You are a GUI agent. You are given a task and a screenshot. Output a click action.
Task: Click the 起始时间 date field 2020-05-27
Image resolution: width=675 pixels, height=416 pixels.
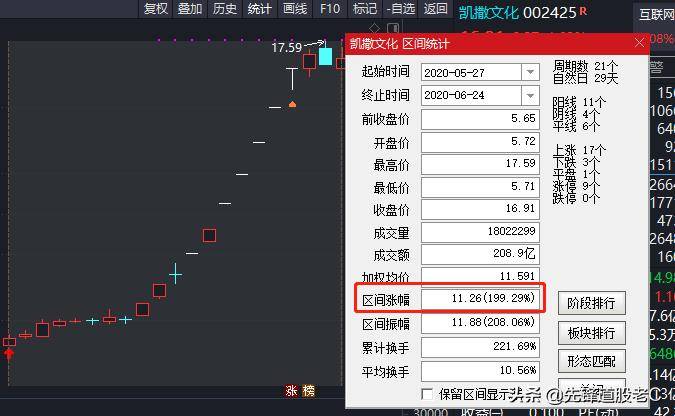point(471,72)
